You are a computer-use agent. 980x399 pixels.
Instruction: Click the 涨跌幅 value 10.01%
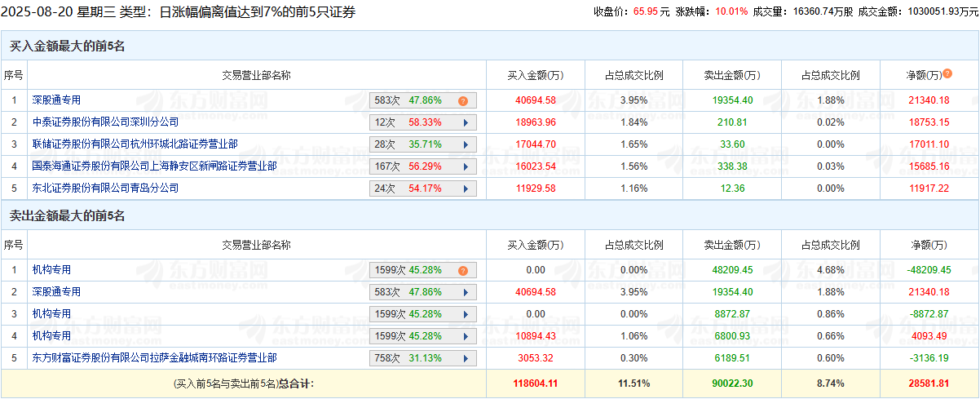tap(731, 12)
